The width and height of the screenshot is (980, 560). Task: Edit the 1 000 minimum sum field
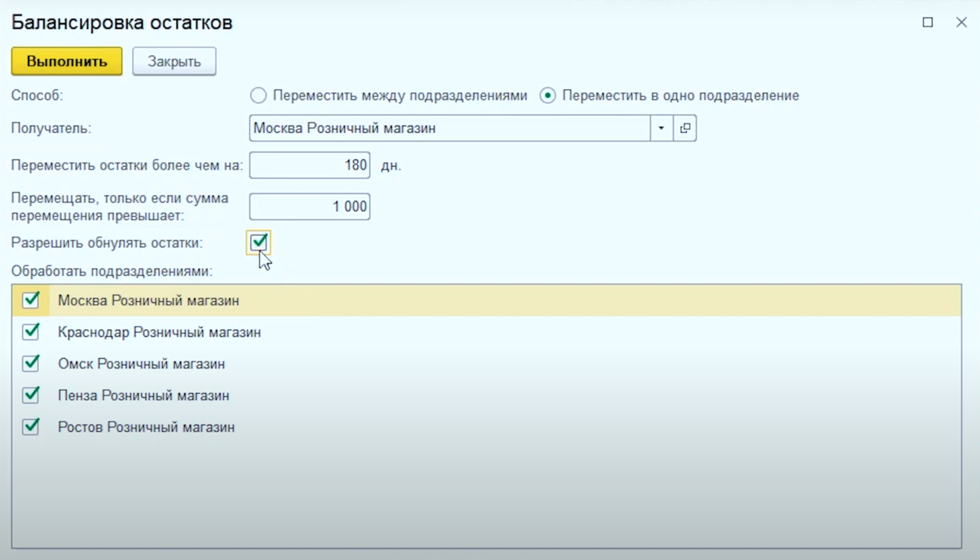point(310,206)
